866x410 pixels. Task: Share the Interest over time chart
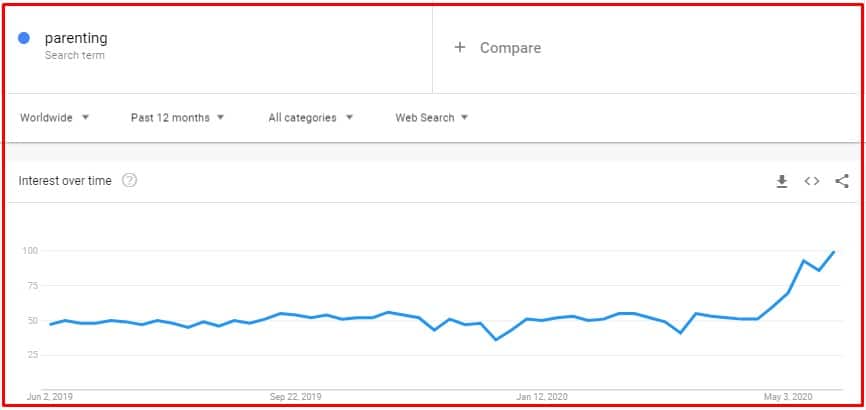pos(842,181)
